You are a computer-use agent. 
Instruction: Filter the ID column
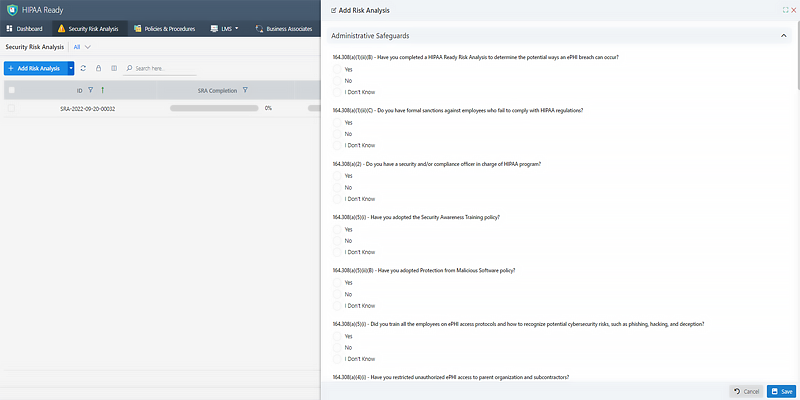[x=90, y=90]
